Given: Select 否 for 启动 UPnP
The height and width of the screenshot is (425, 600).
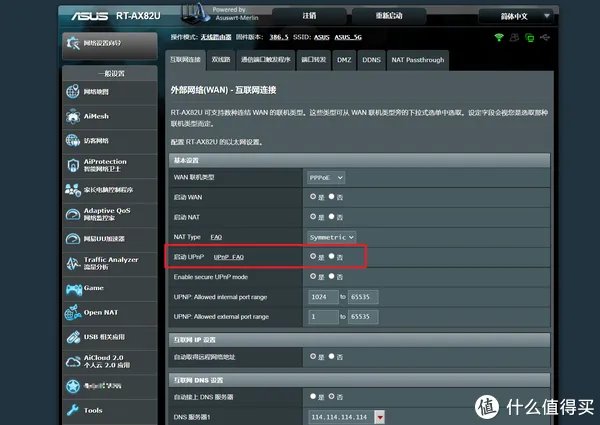Looking at the screenshot, I should [331, 256].
